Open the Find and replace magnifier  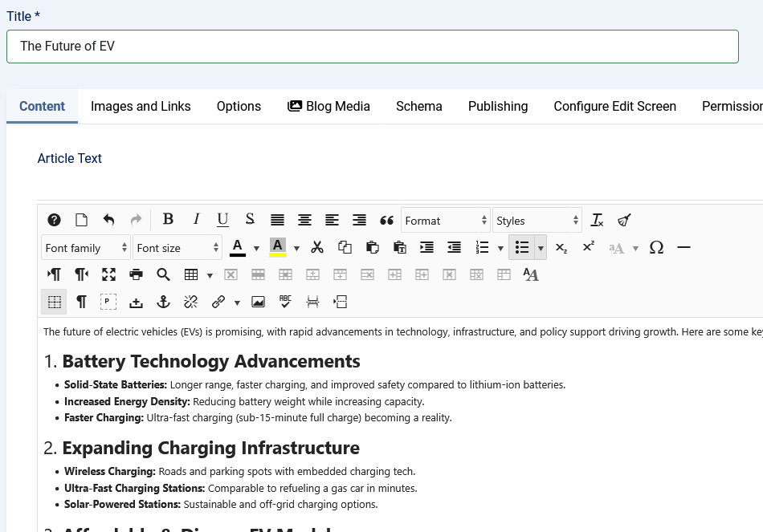[163, 274]
